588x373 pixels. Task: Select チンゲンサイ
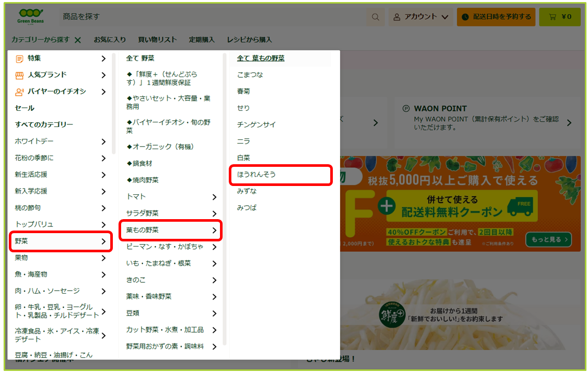[x=256, y=124]
